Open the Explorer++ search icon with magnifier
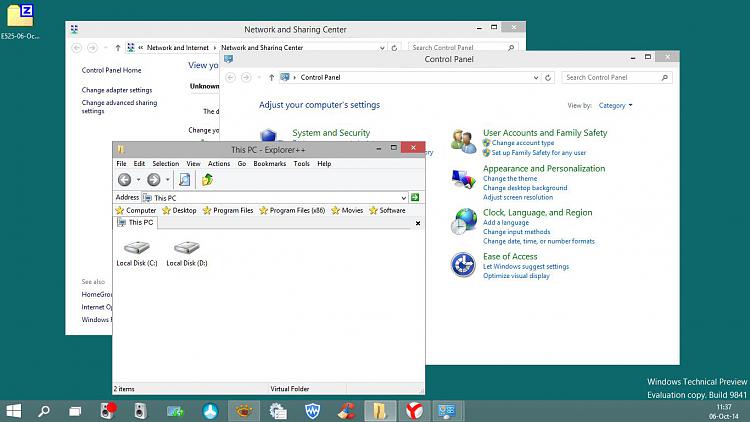The height and width of the screenshot is (422, 750). [x=184, y=180]
